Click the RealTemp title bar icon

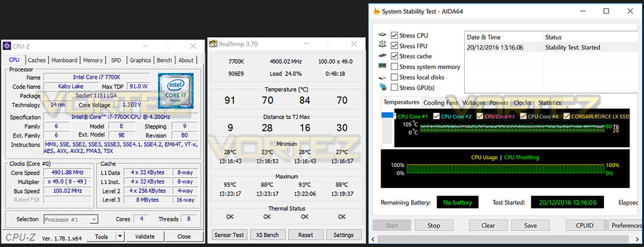(x=213, y=43)
